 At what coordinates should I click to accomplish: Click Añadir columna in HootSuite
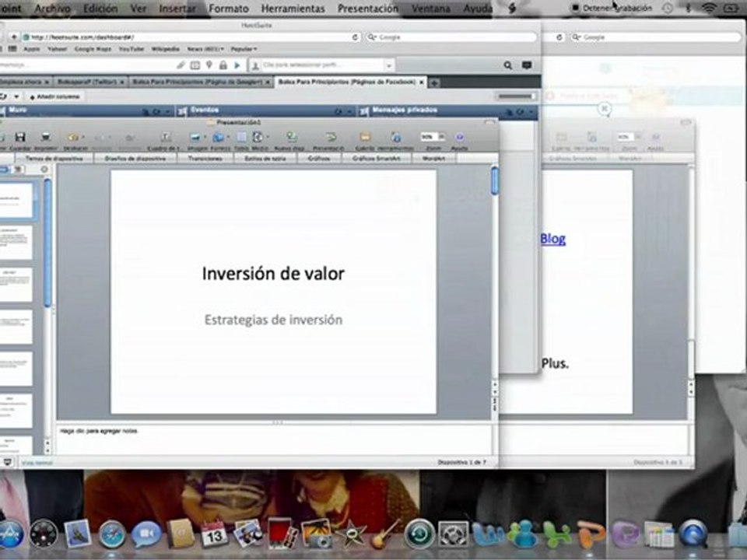coord(54,96)
